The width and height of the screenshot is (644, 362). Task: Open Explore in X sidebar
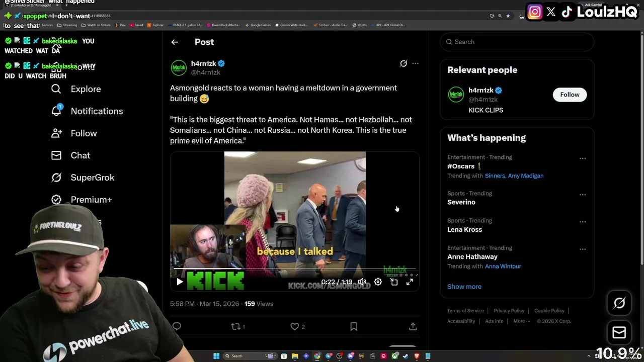click(x=76, y=89)
